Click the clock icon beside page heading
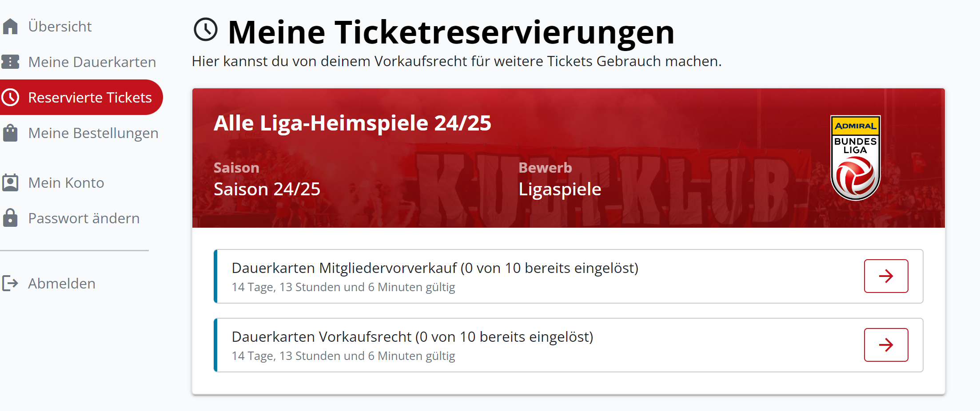This screenshot has height=411, width=980. click(206, 30)
